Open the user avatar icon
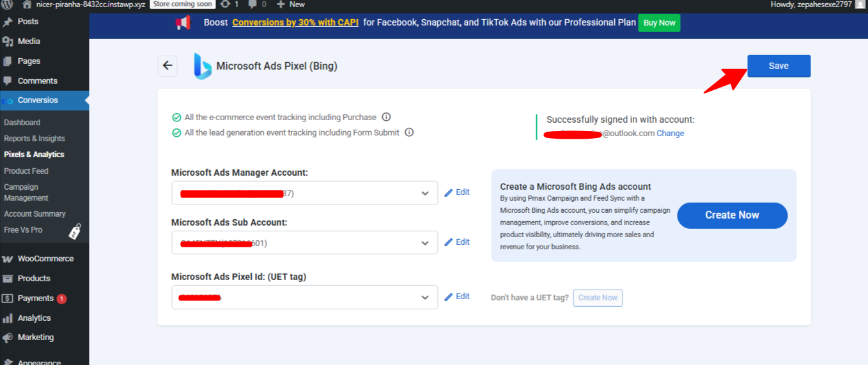The image size is (868, 365). pos(860,4)
